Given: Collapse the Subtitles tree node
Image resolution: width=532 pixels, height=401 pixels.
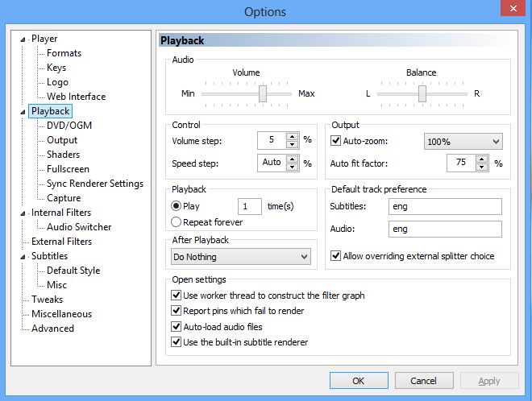Looking at the screenshot, I should 25,256.
